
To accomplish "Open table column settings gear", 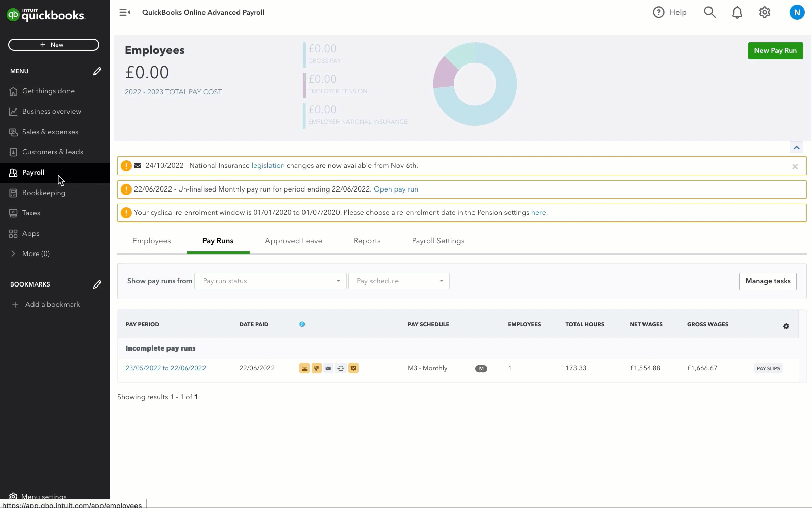I will coord(786,326).
